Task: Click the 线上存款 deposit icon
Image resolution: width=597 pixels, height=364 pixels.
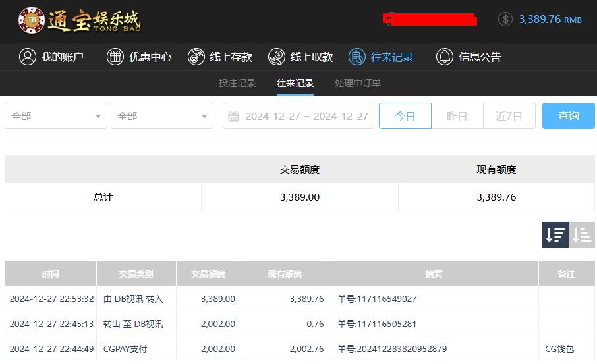Action: 196,57
